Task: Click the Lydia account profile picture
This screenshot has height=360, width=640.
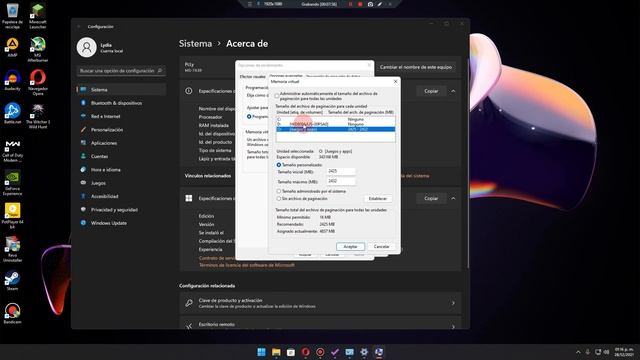Action: click(x=87, y=47)
